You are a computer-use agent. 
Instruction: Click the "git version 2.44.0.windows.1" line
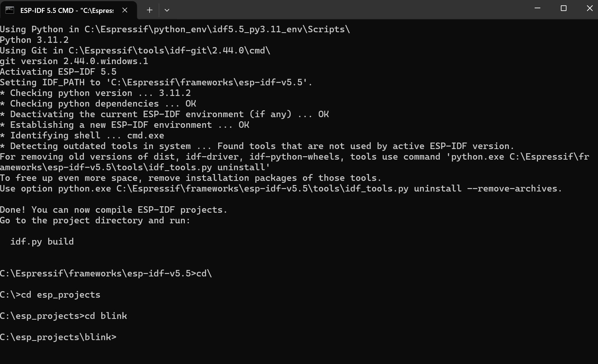point(74,61)
